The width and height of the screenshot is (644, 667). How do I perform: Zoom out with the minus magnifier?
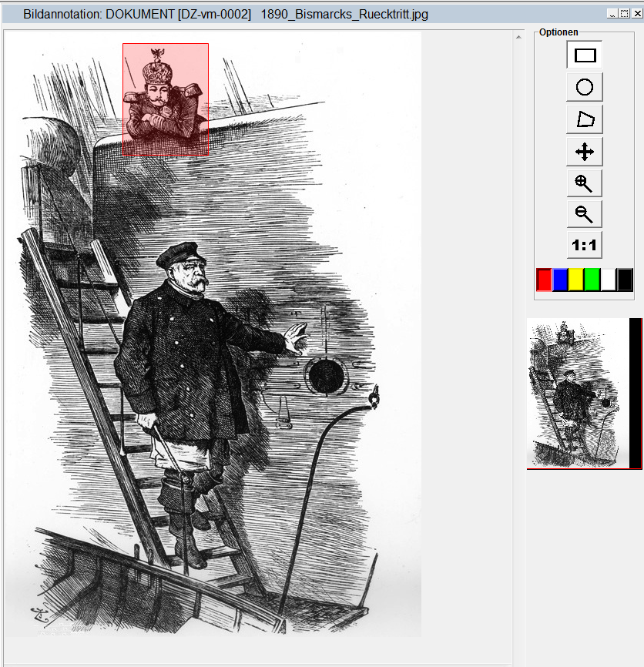click(x=585, y=214)
